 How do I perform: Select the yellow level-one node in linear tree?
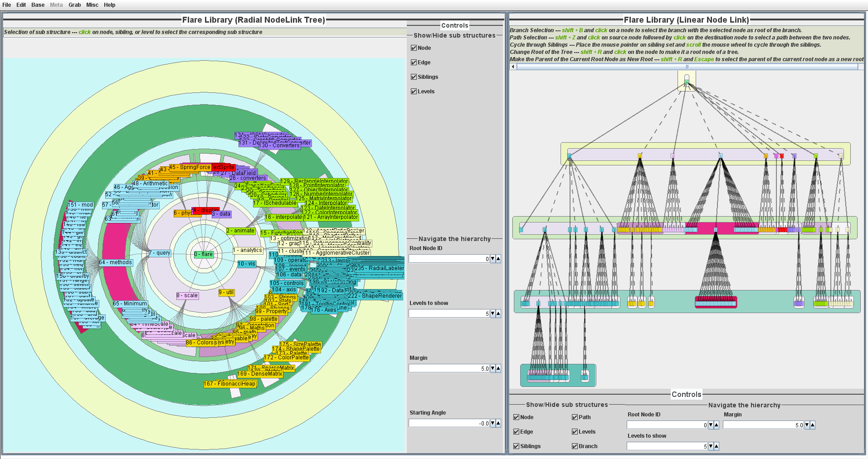640,156
